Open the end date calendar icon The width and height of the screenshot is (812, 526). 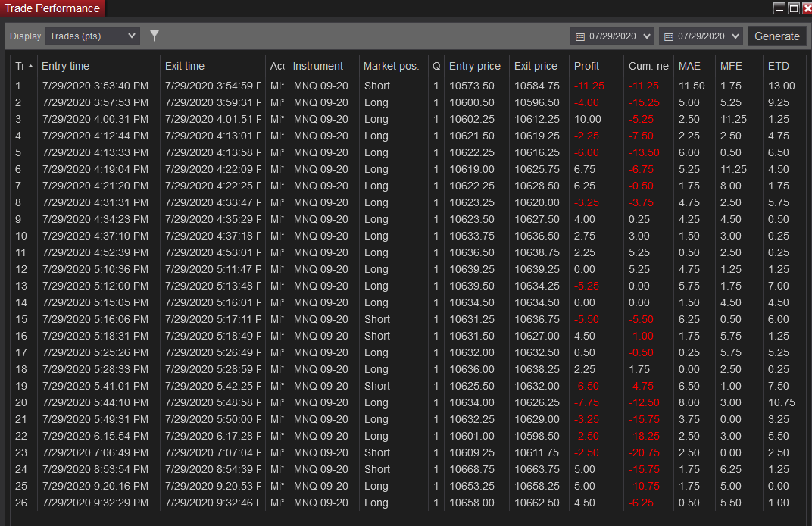pyautogui.click(x=669, y=36)
